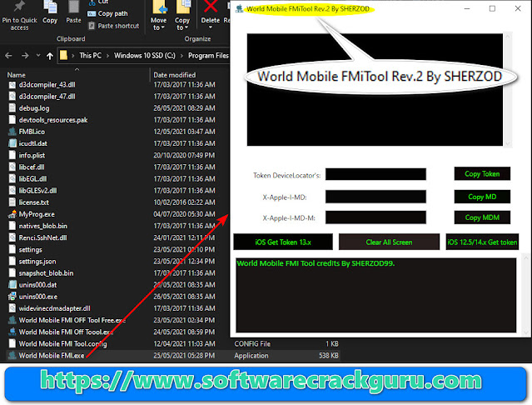Close the FMiTool window
Viewport: 532px width, 405px height.
pos(518,9)
